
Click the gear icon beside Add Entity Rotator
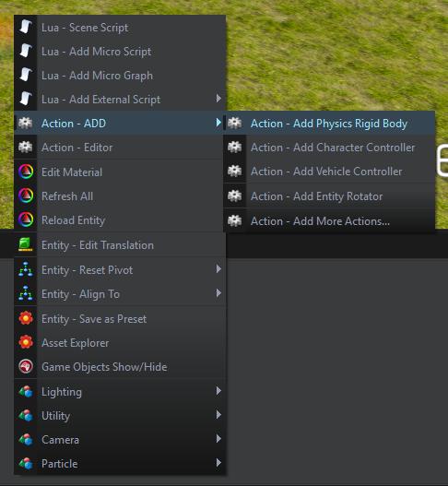click(x=234, y=196)
